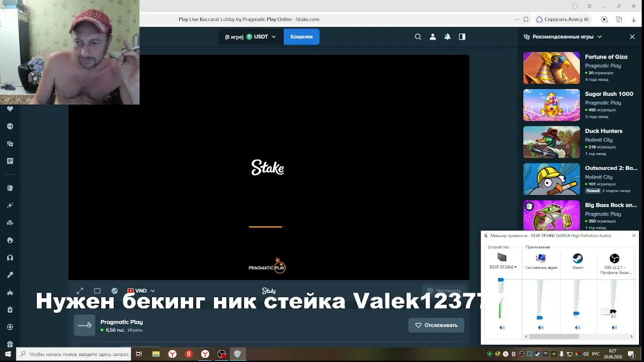Image resolution: width=644 pixels, height=362 pixels.
Task: Open the Stake user profile icon
Action: point(433,37)
